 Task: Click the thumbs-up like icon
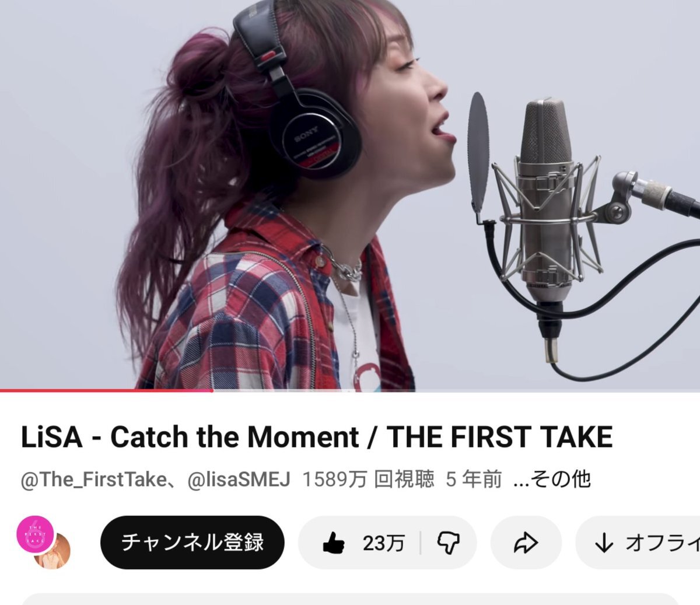(333, 543)
